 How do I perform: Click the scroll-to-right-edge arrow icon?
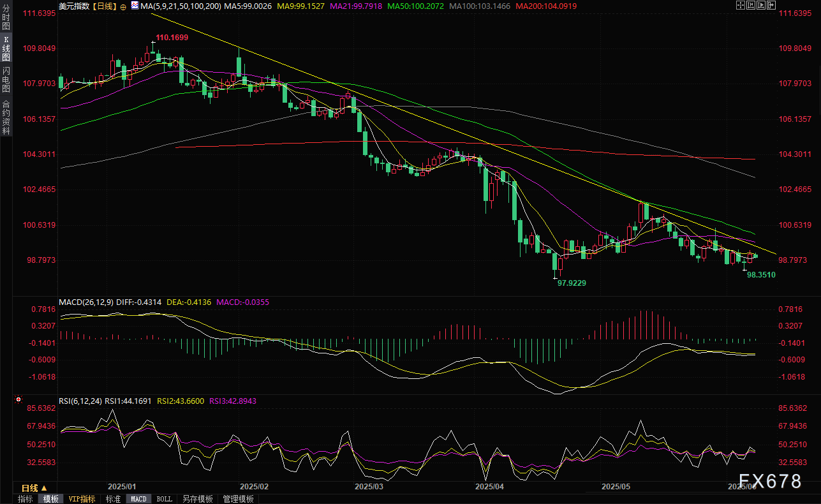click(x=771, y=6)
